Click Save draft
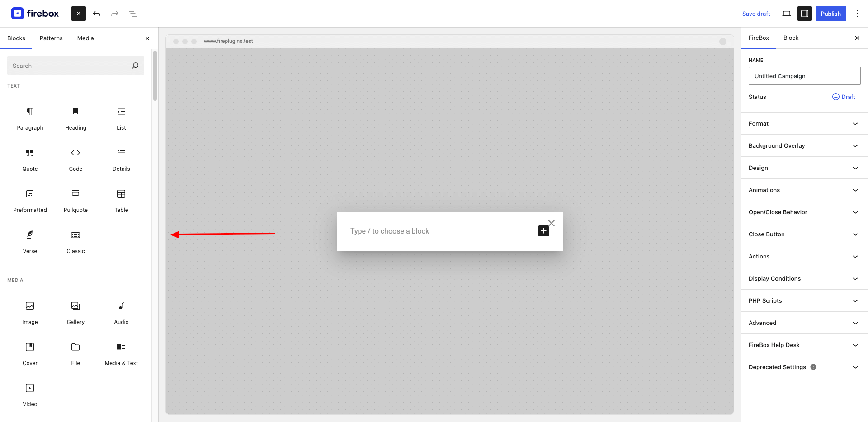Viewport: 868px width, 422px height. (756, 14)
